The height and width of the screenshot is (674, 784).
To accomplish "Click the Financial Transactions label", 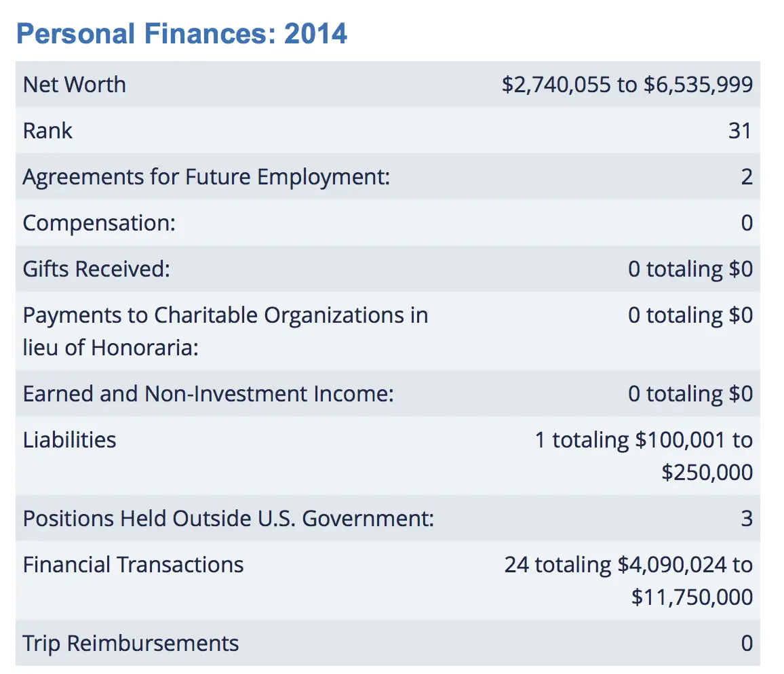I will click(x=133, y=565).
